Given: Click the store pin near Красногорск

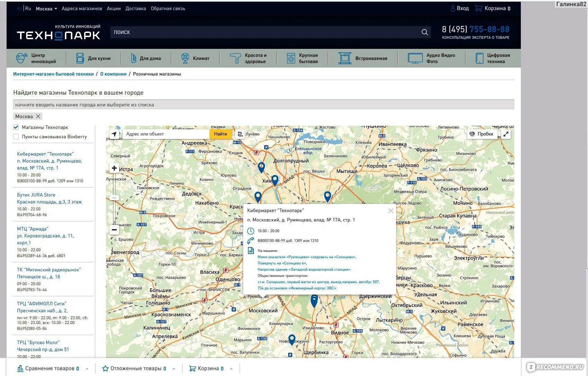Looking at the screenshot, I should click(258, 197).
